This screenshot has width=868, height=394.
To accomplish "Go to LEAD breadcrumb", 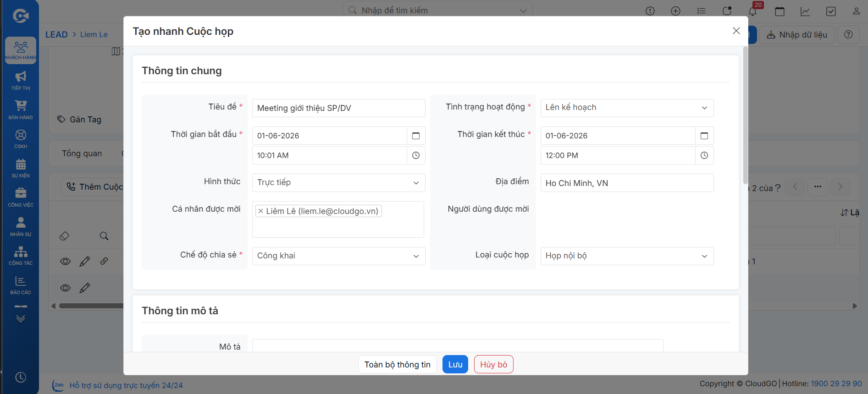I will click(56, 34).
